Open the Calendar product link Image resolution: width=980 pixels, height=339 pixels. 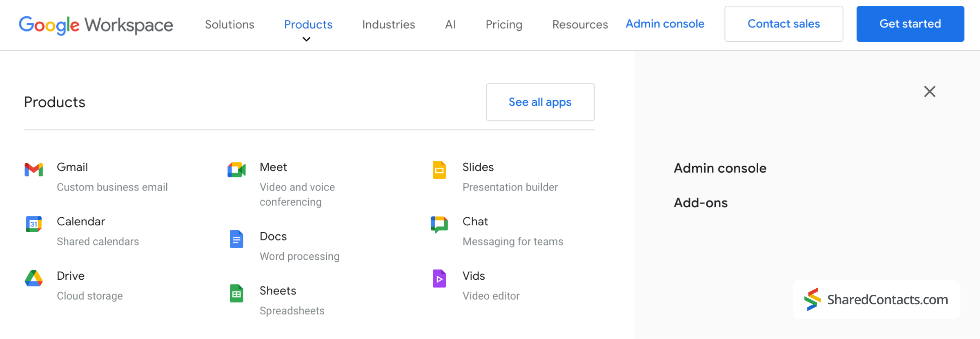(x=81, y=221)
